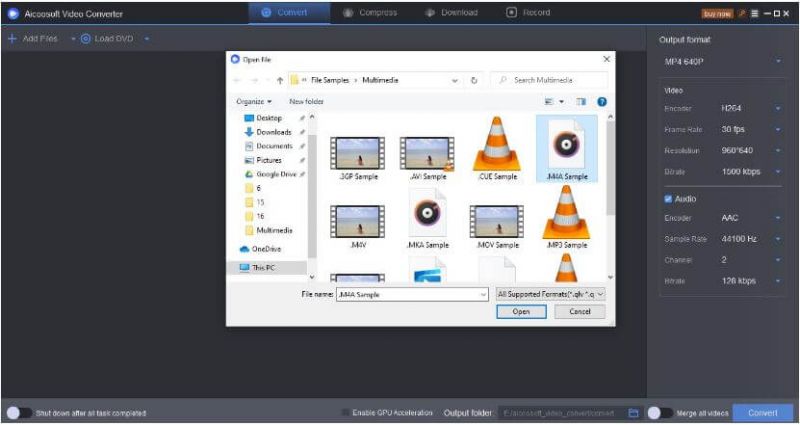The width and height of the screenshot is (800, 425).
Task: Click the File name input box
Action: tap(412, 295)
